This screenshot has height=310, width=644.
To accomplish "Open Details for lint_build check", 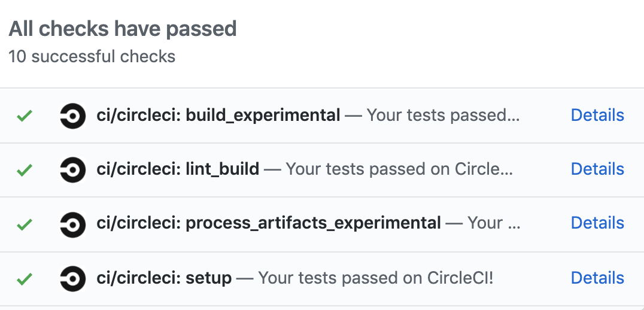I will [x=597, y=169].
